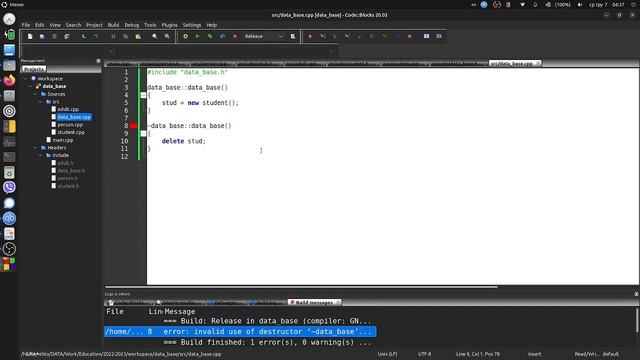Click the Cut toolbar icon
The height and width of the screenshot is (360, 640).
tap(113, 36)
